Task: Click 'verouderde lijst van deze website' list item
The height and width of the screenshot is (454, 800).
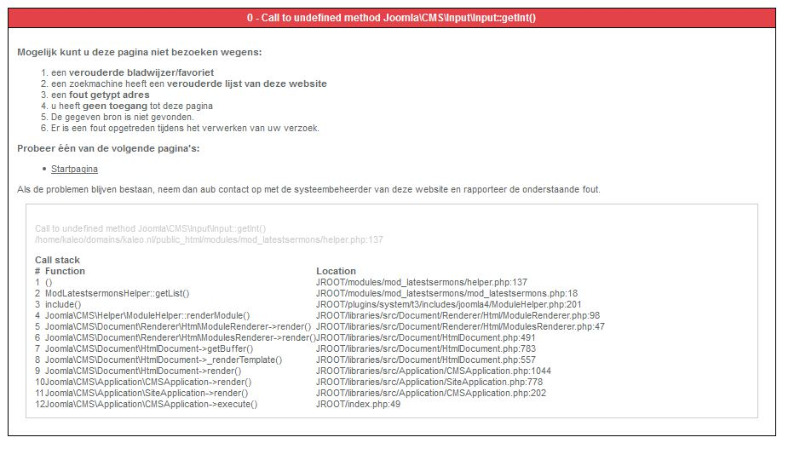Action: 189,84
